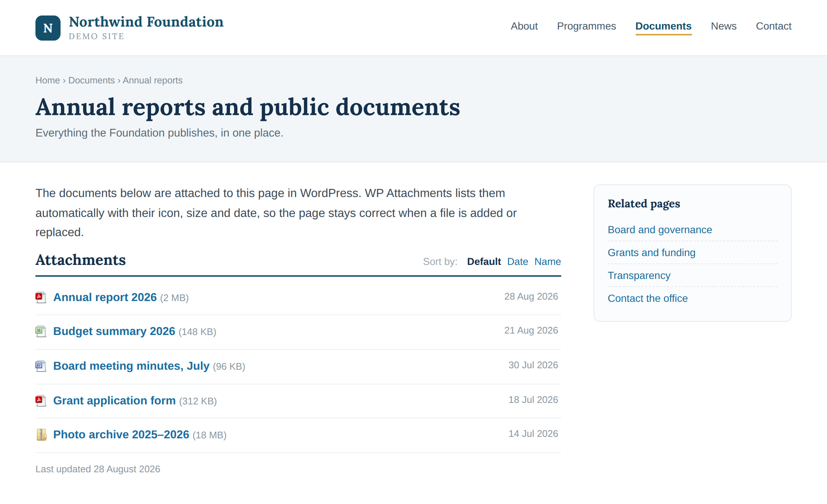The image size is (827, 504).
Task: Download Photo archive 2025–2026
Action: pyautogui.click(x=121, y=435)
